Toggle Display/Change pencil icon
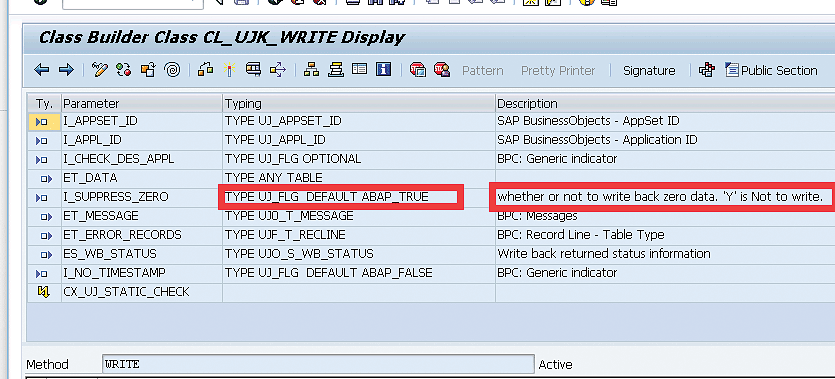 [100, 70]
